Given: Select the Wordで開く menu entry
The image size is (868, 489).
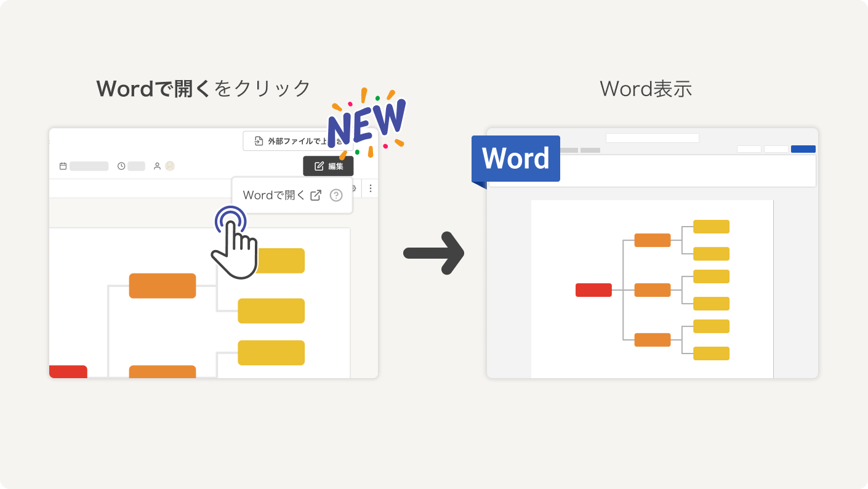Looking at the screenshot, I should coord(274,195).
